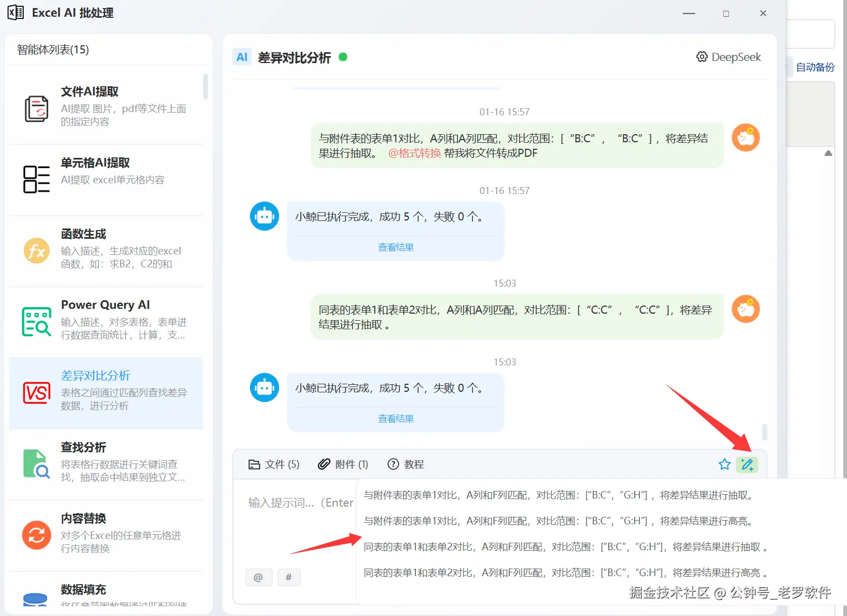
Task: Insert mention with the @ button
Action: coord(259,577)
